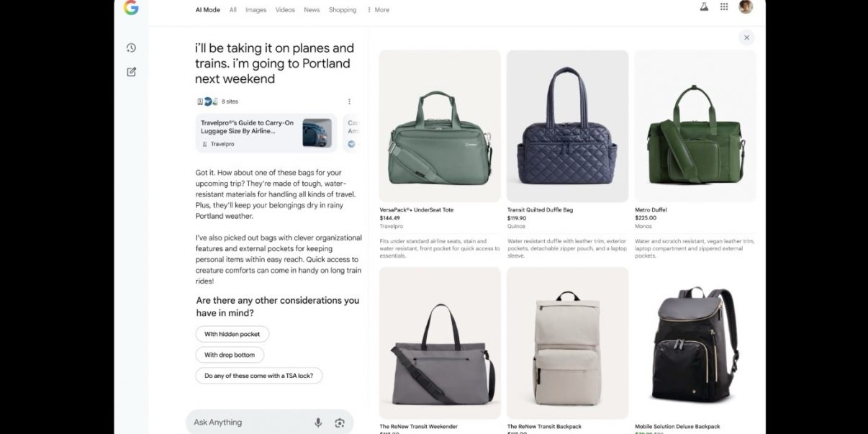Open the Google apps grid
The height and width of the screenshot is (434, 868).
click(724, 7)
